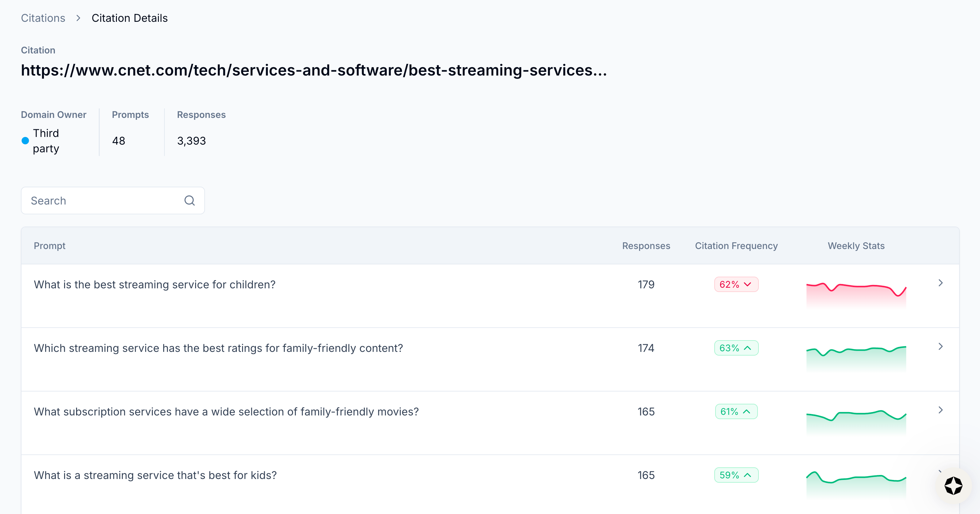Viewport: 980px width, 514px height.
Task: Click the 59% citation frequency badge
Action: [736, 475]
